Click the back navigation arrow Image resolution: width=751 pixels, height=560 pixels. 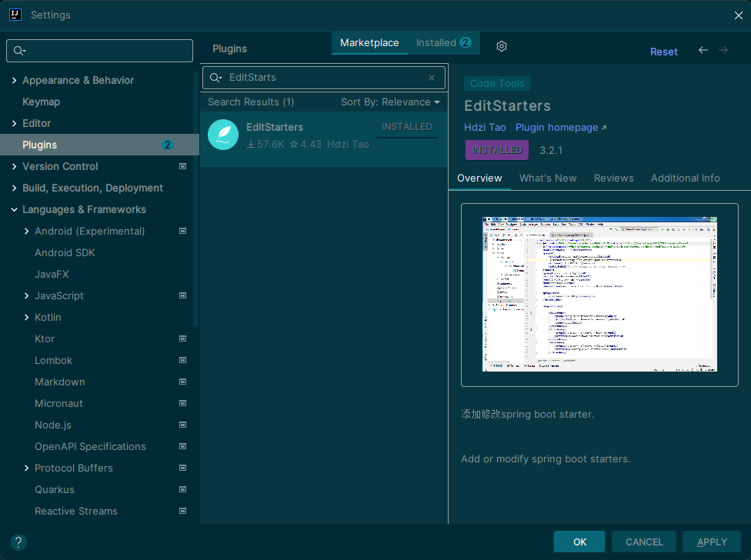click(703, 50)
